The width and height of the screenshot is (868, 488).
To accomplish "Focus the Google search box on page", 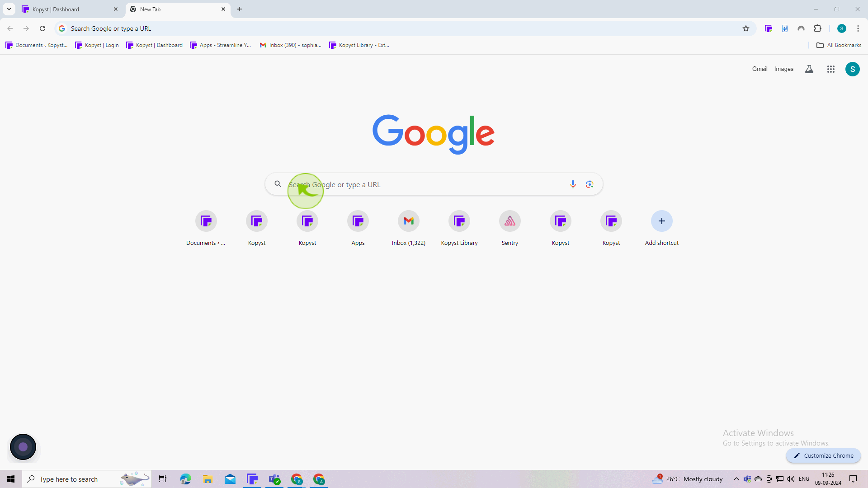I will 434,184.
